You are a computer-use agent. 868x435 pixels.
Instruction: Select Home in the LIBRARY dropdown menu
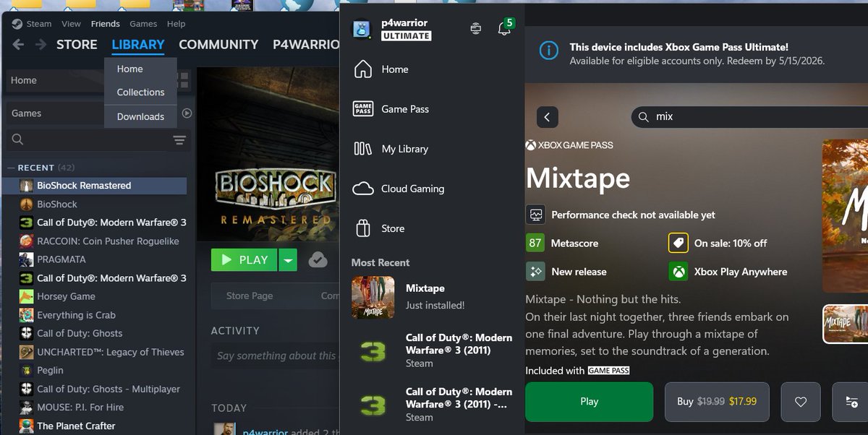tap(130, 69)
